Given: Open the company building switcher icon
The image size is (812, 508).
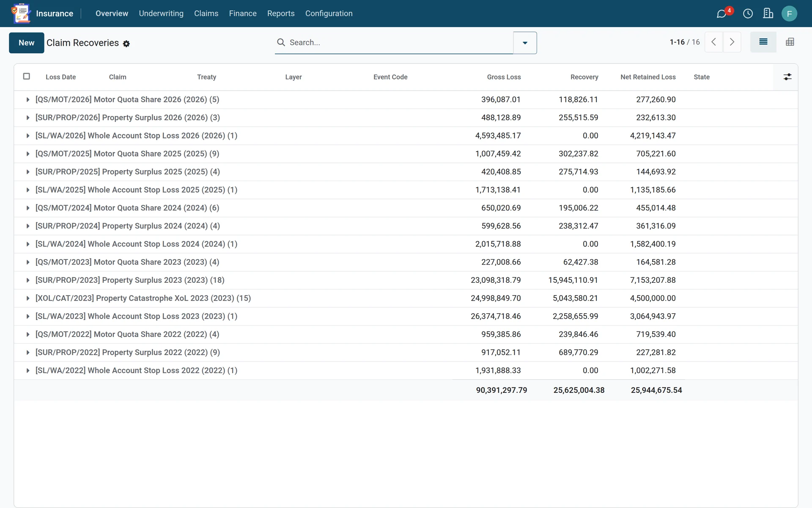Looking at the screenshot, I should point(768,14).
